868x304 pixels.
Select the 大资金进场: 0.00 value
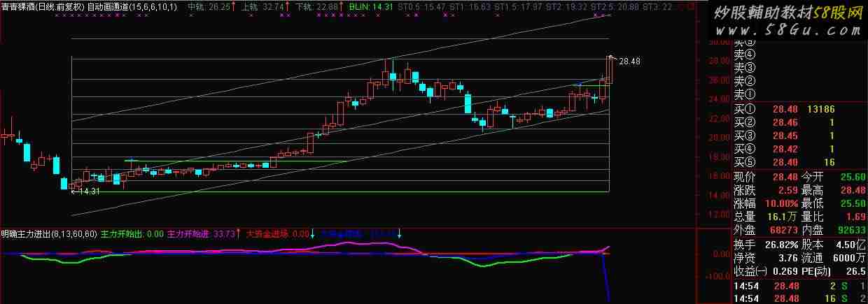(x=278, y=234)
